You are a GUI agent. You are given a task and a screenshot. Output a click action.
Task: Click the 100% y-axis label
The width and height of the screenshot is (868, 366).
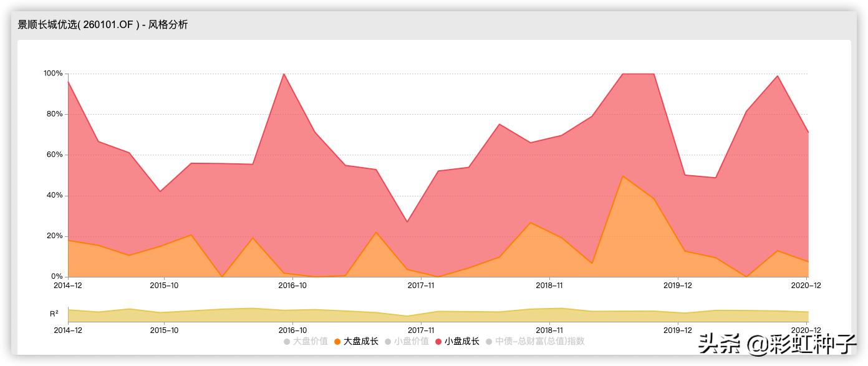coord(53,74)
